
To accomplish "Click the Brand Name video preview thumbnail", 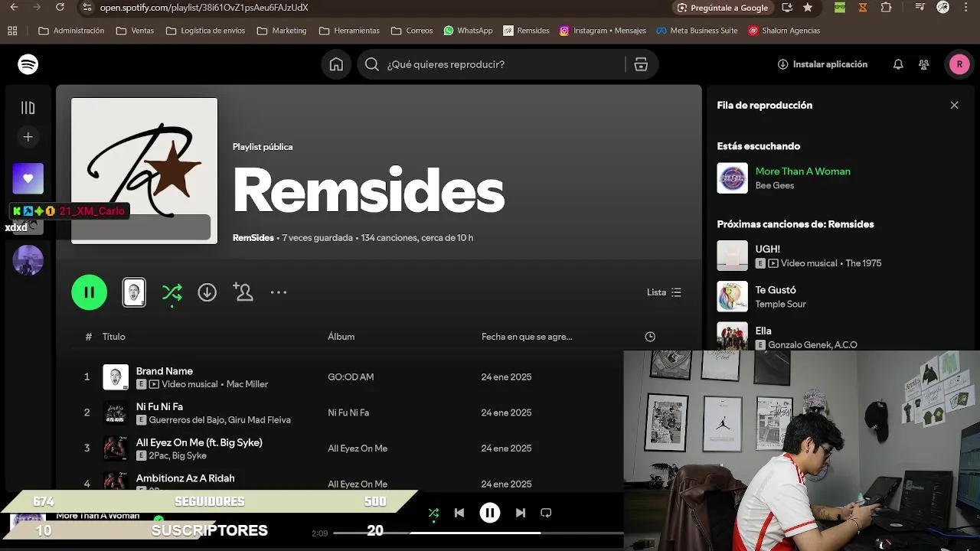I will [134, 292].
